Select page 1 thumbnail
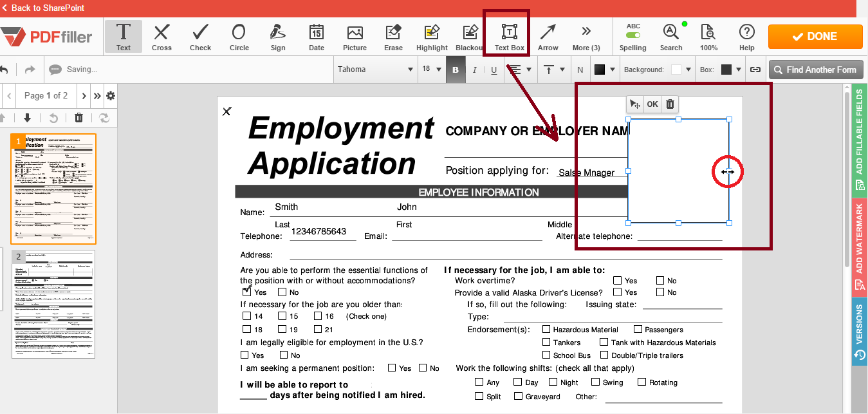 click(53, 189)
